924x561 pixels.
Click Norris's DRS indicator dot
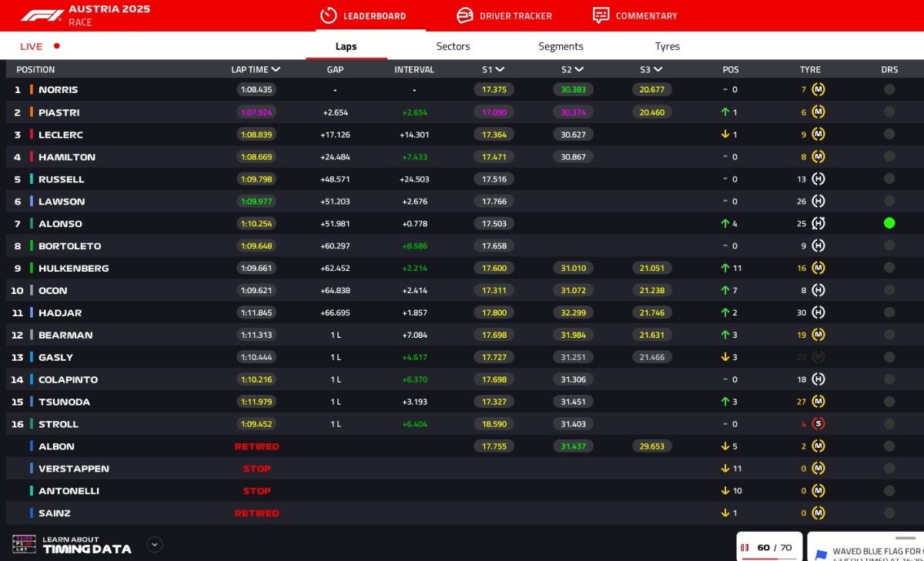pyautogui.click(x=889, y=90)
